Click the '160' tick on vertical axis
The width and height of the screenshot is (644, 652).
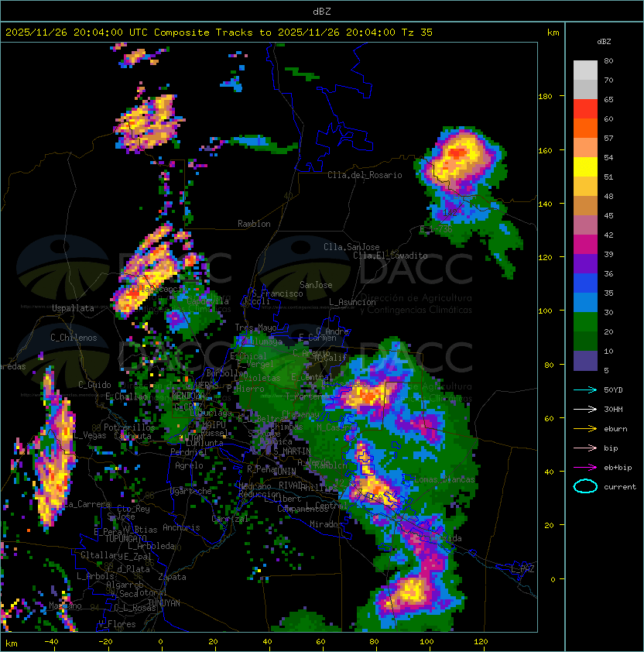[x=545, y=150]
